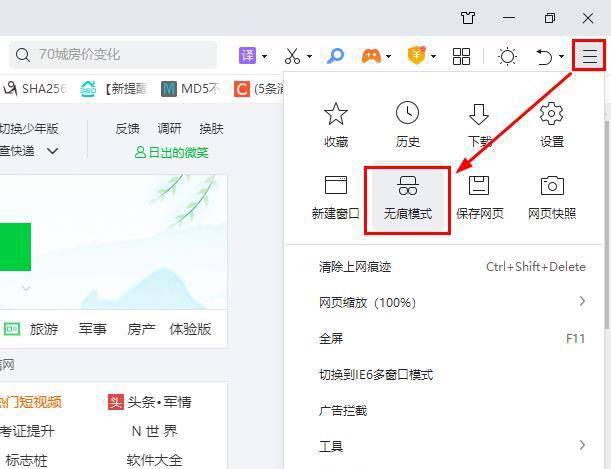Viewport: 611px width, 469px height.
Task: Click the search magnifier icon
Action: pyautogui.click(x=23, y=55)
